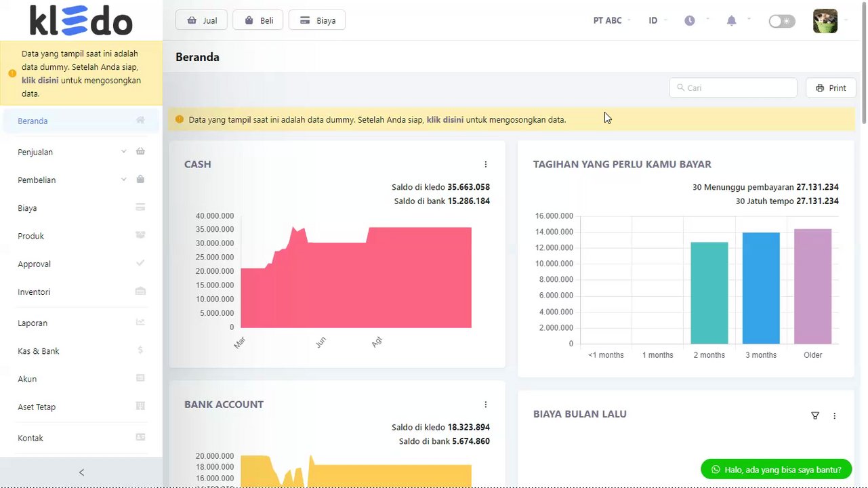Click the Aset Tetap building icon
Screen dimensions: 868x488
click(x=140, y=407)
